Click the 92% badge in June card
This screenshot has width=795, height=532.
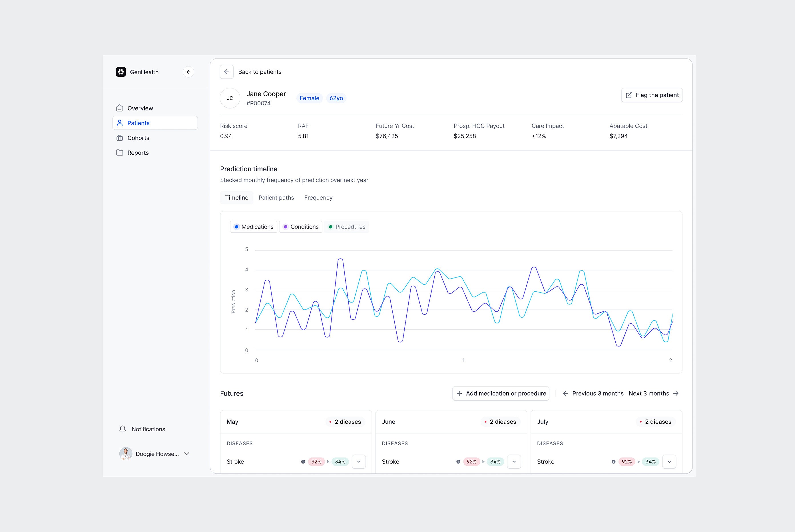[471, 462]
